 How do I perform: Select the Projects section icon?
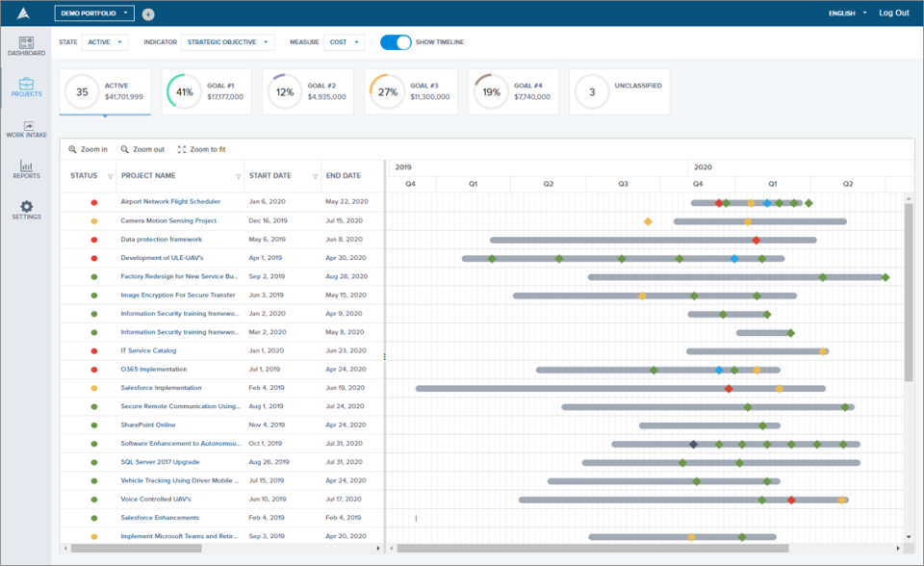pos(26,87)
